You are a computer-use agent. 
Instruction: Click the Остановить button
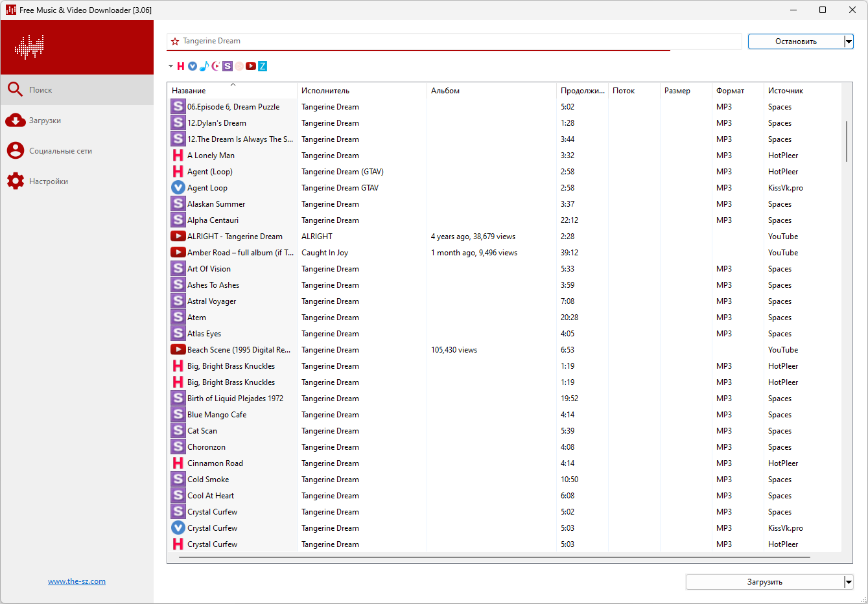[796, 41]
